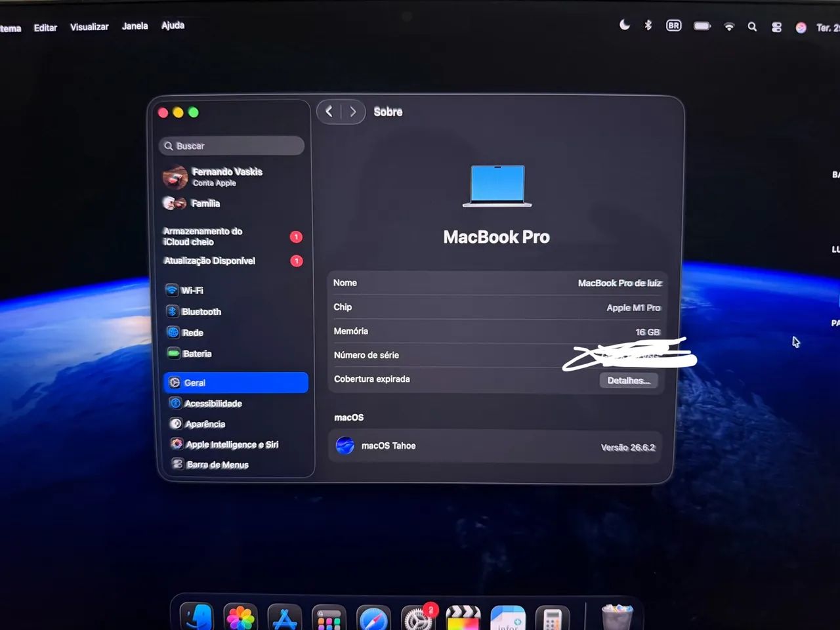The image size is (840, 630).
Task: Open the Editar menu
Action: tap(45, 28)
